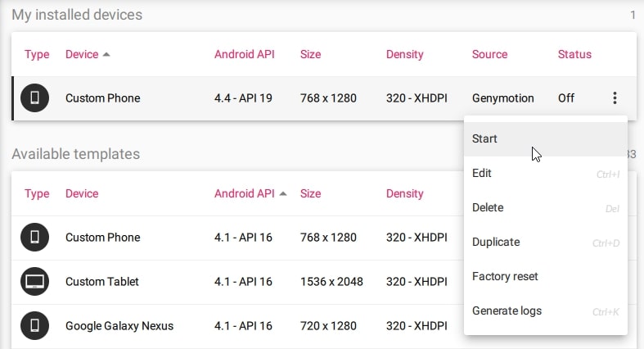Click the Genymotion source cell
Viewport: 644px width, 349px height.
(x=502, y=98)
